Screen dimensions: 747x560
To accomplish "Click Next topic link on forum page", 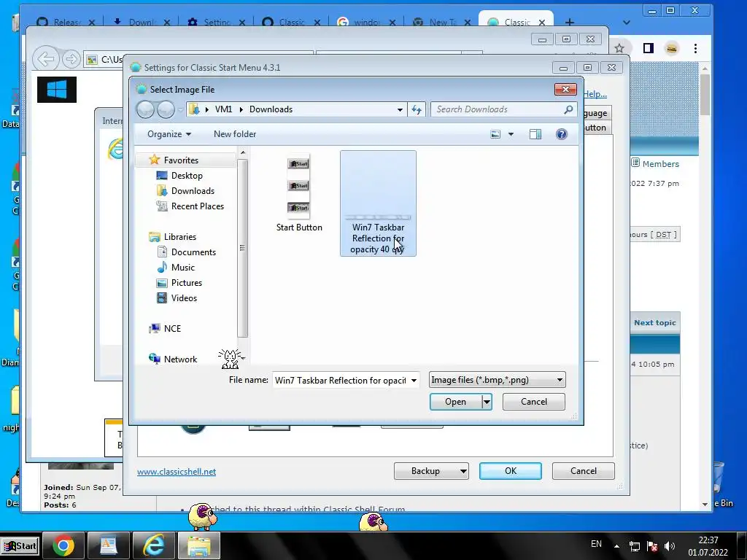I will pos(655,322).
